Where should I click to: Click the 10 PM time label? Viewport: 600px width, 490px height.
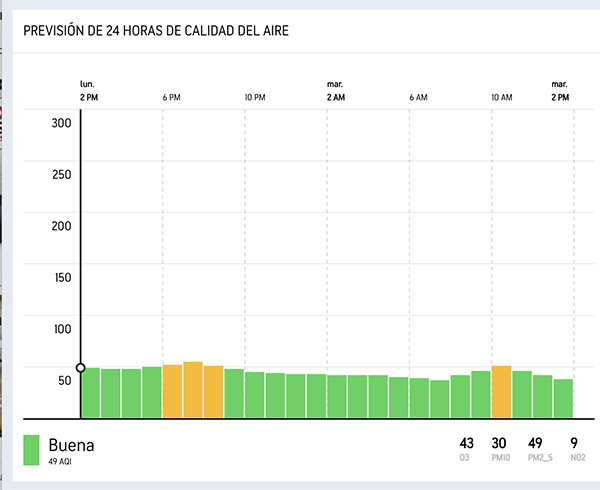pyautogui.click(x=255, y=97)
